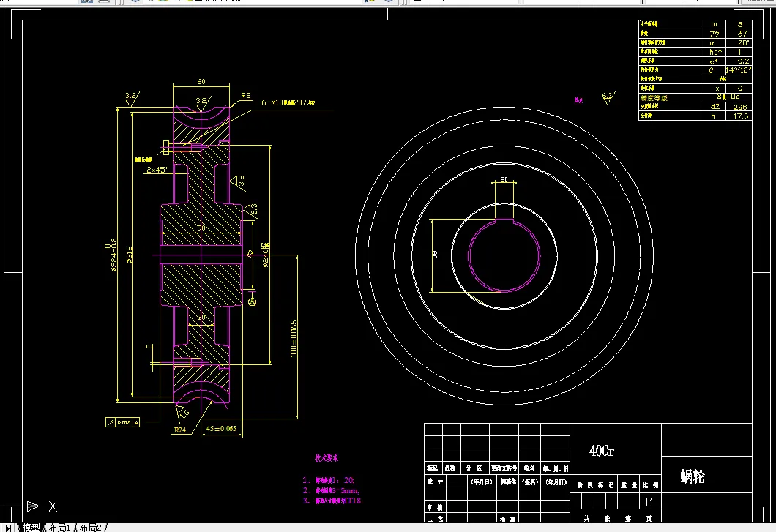The width and height of the screenshot is (776, 532).
Task: Click the c* clearance coefficient cell
Action: (714, 61)
